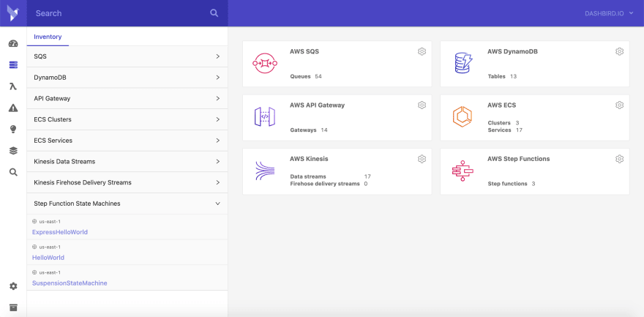The width and height of the screenshot is (644, 317).
Task: Click the AWS Kinesis card title
Action: 309,159
